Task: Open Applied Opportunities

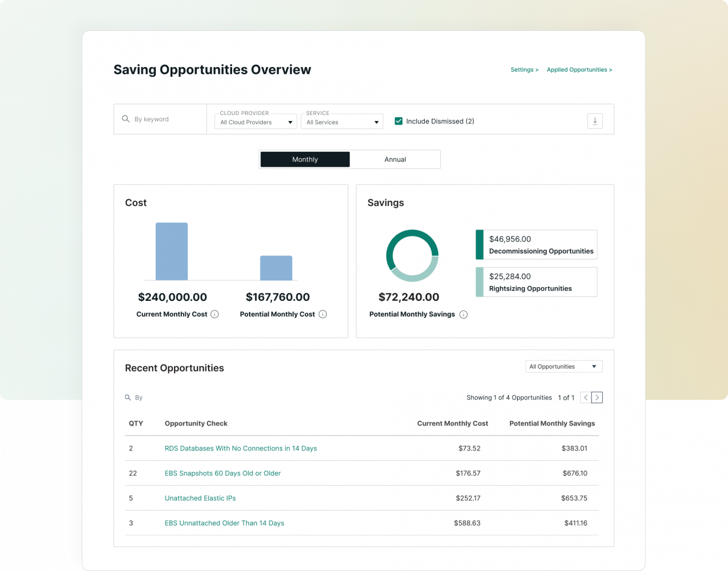Action: [579, 69]
